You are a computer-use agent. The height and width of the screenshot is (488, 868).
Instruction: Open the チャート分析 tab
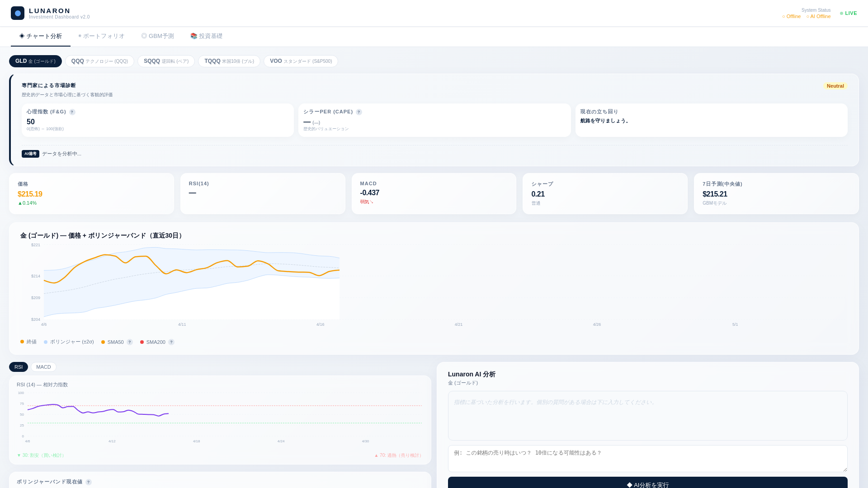point(41,36)
